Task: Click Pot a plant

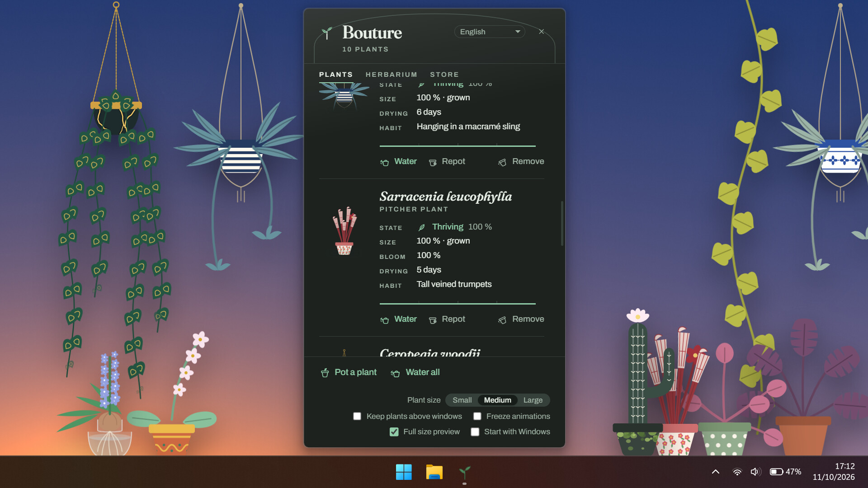Action: coord(349,373)
